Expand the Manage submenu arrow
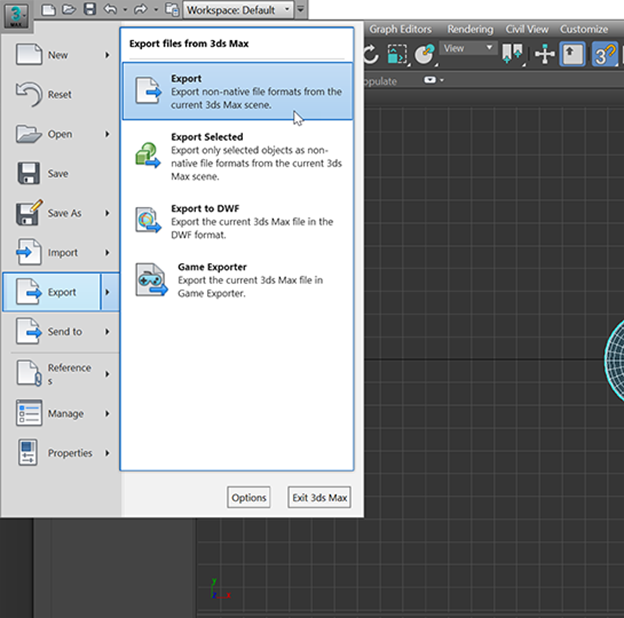The width and height of the screenshot is (624, 618). tap(107, 413)
